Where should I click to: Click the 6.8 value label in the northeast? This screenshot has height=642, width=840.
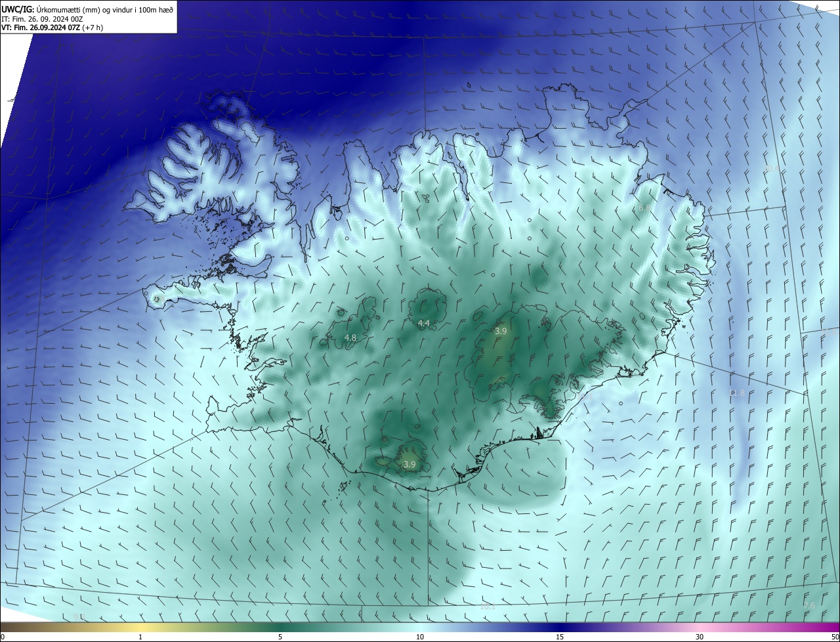pos(645,207)
